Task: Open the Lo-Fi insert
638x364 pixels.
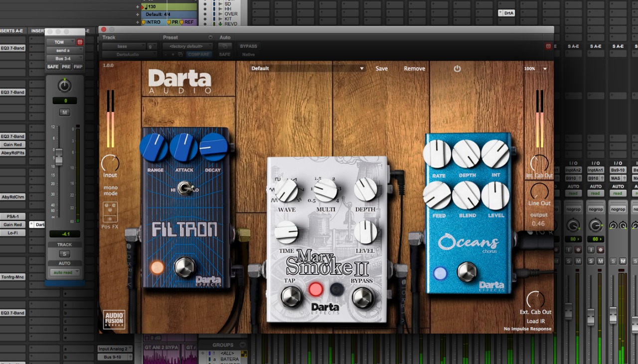Action: [13, 233]
